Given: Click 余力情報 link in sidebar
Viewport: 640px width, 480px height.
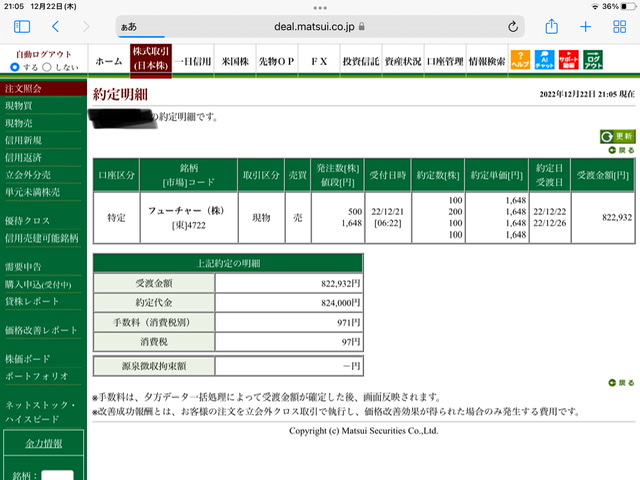Looking at the screenshot, I should [44, 443].
